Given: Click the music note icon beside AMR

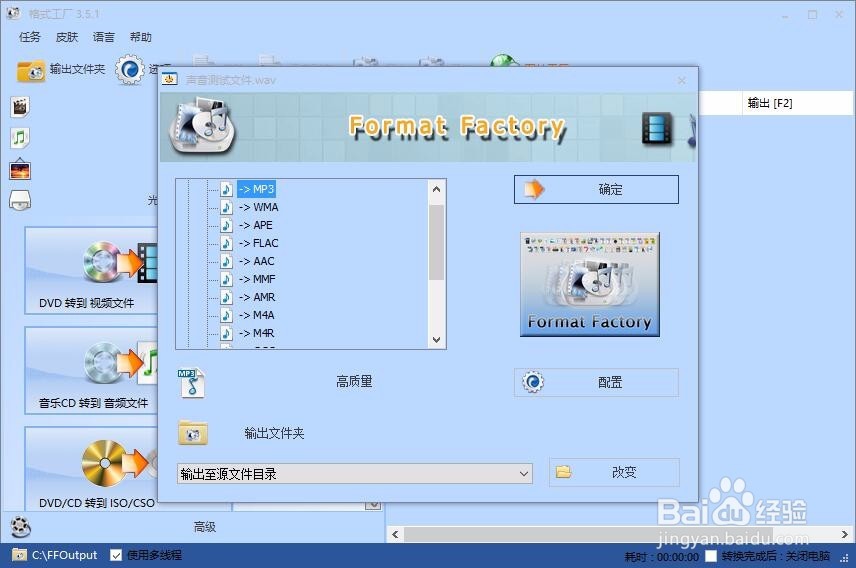Looking at the screenshot, I should 227,297.
